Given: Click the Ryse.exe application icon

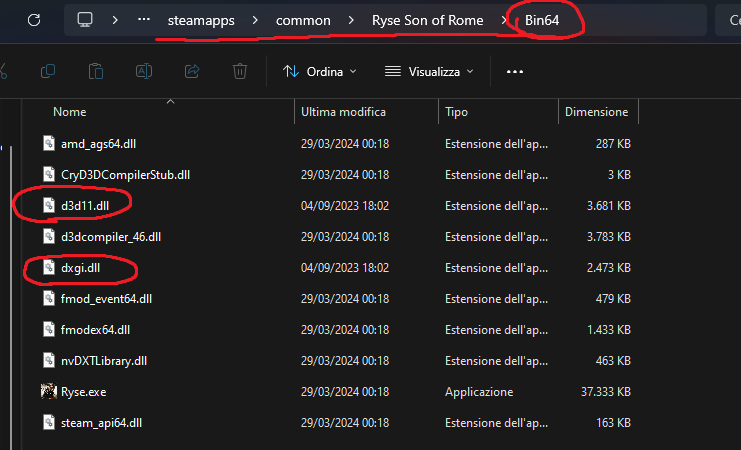Looking at the screenshot, I should pos(49,391).
